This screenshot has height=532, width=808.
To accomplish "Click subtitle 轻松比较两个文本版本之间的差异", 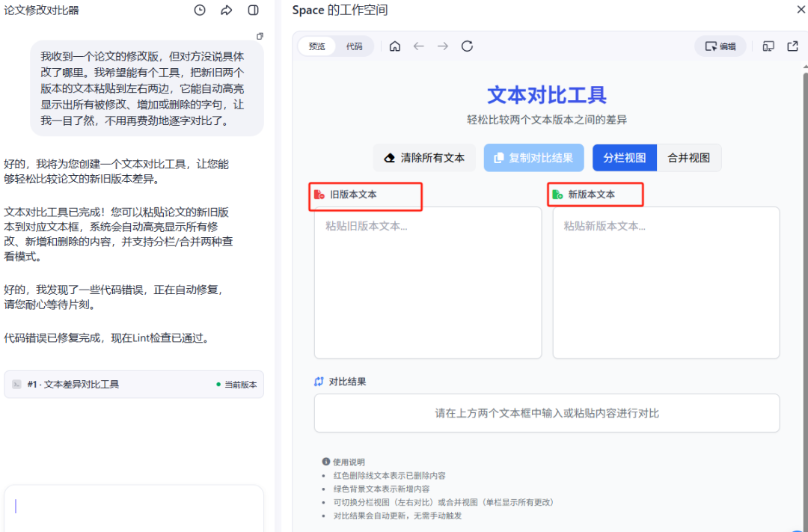I will [x=547, y=120].
